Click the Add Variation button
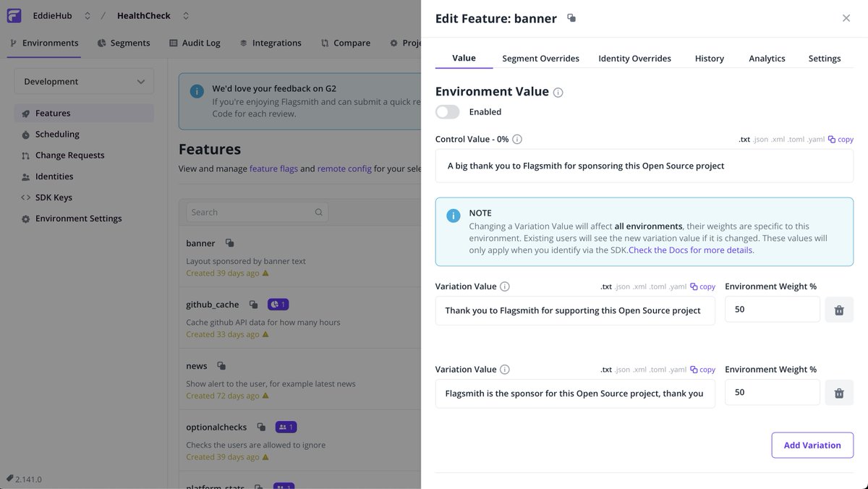 tap(812, 445)
